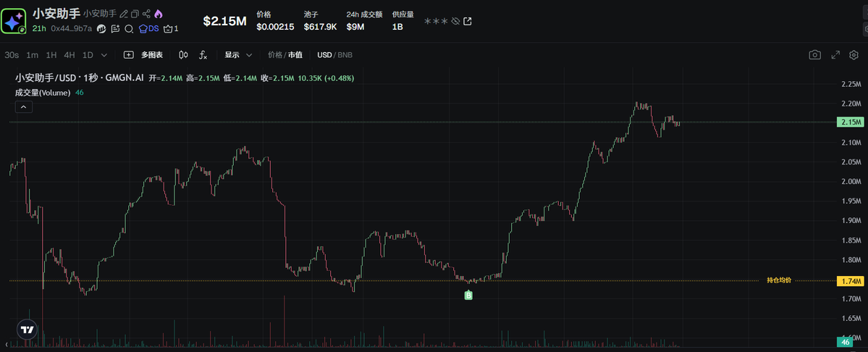Click the 2.25M price axis label
868x352 pixels.
851,84
